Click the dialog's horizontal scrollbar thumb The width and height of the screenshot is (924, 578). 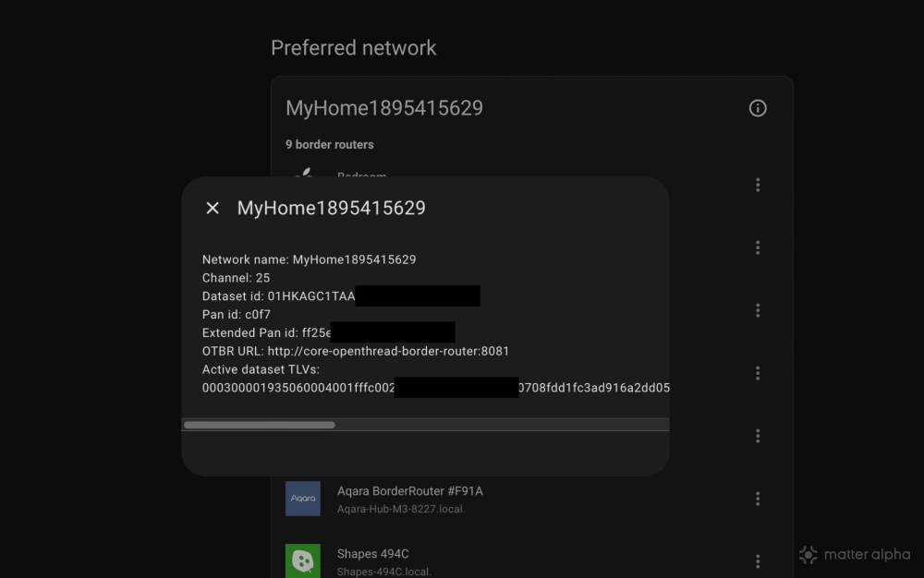[x=260, y=426]
